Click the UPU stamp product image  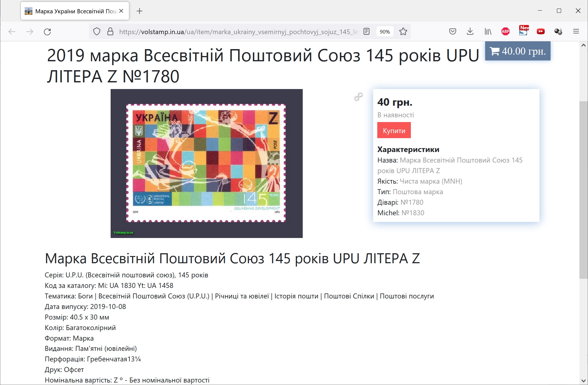(x=206, y=163)
